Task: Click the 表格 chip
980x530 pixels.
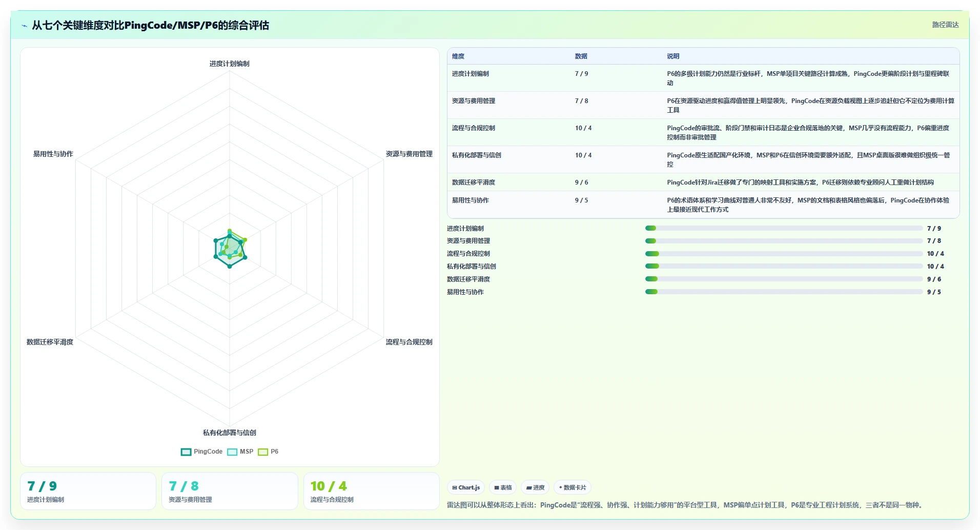Action: pyautogui.click(x=503, y=487)
